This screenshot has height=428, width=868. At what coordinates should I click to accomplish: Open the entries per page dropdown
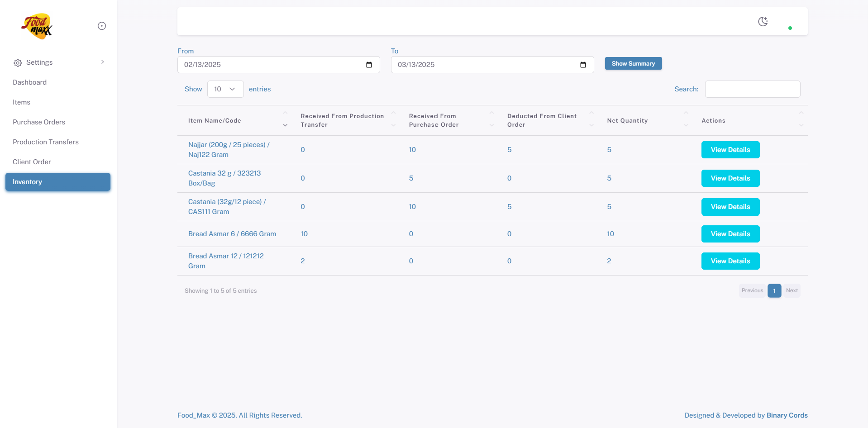(x=225, y=89)
